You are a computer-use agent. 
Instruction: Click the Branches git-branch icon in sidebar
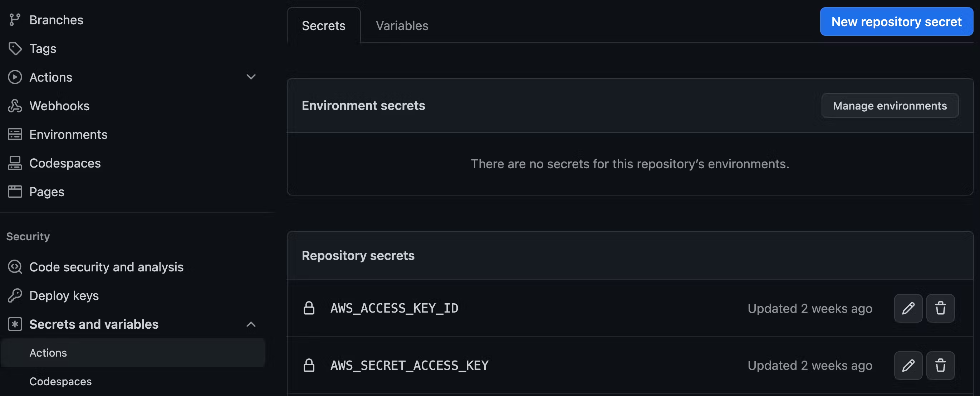[x=15, y=20]
